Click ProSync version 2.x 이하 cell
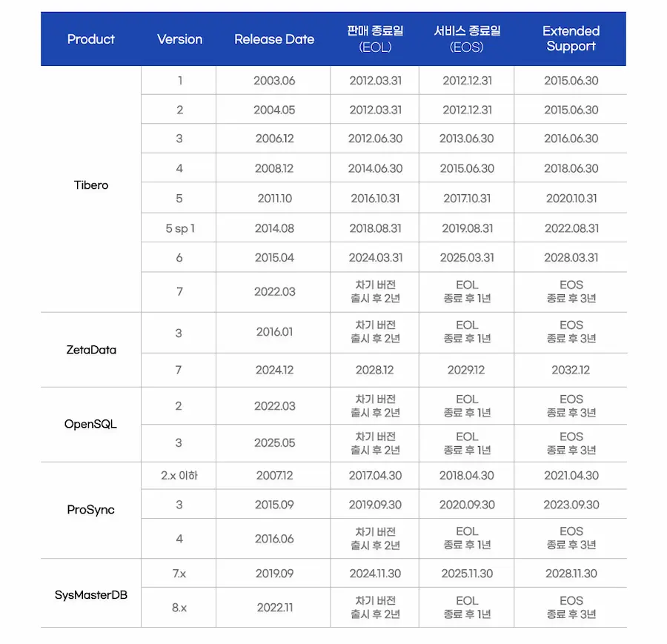 (179, 475)
